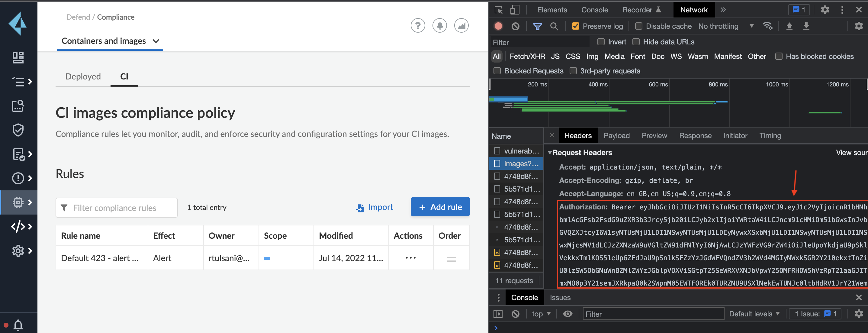Open the notifications bell icon in header
Image resolution: width=868 pixels, height=333 pixels.
click(439, 26)
